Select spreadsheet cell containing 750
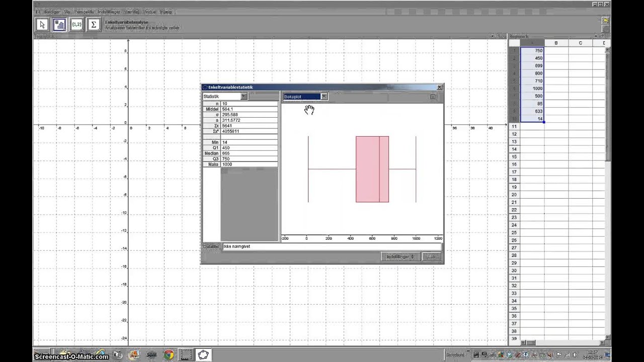Image resolution: width=644 pixels, height=362 pixels. click(532, 51)
